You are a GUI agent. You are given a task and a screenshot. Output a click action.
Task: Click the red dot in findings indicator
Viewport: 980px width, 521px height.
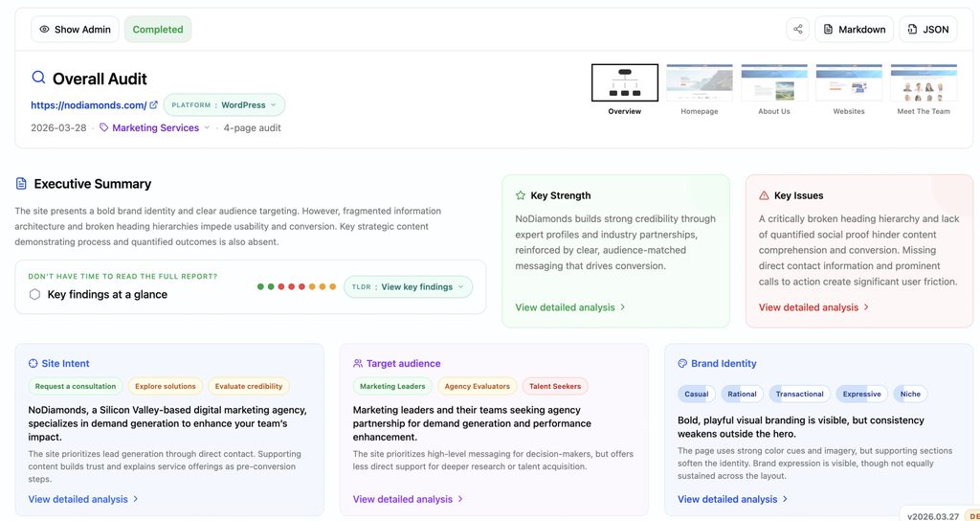coord(281,286)
